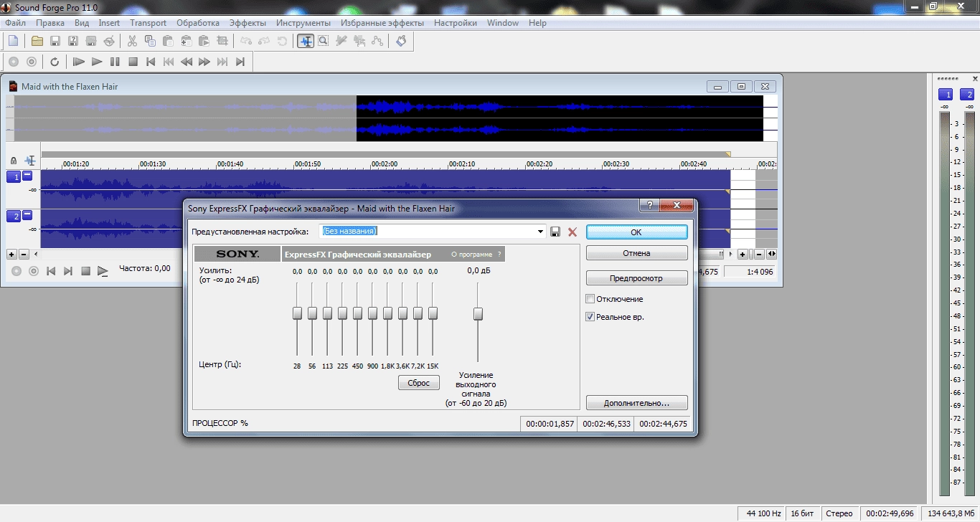This screenshot has width=980, height=522.
Task: Open the Файл menu
Action: [x=15, y=23]
